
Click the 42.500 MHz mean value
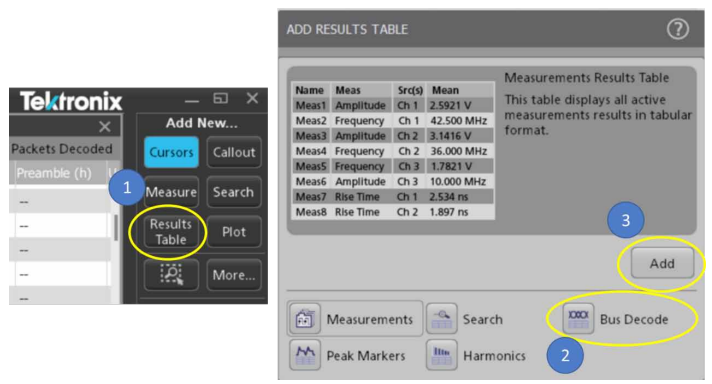coord(459,121)
